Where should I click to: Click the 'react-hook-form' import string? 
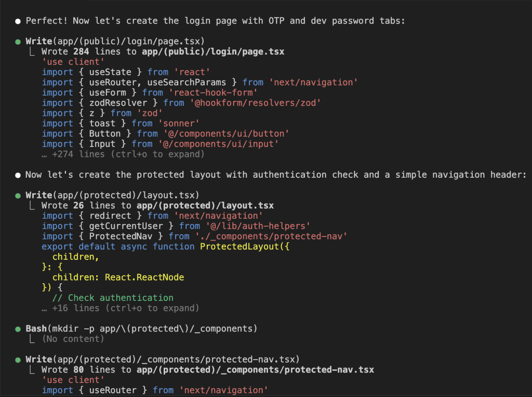213,93
